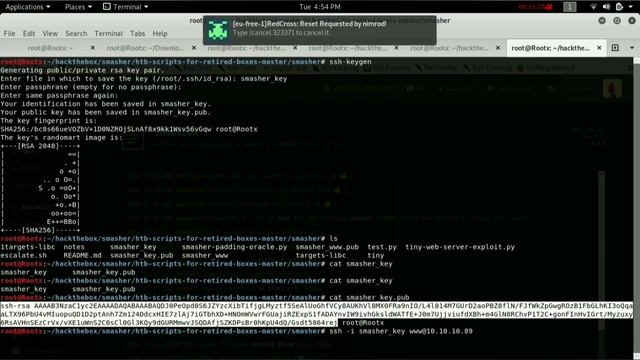Open the Tabs menu
The image size is (640, 360).
point(138,33)
